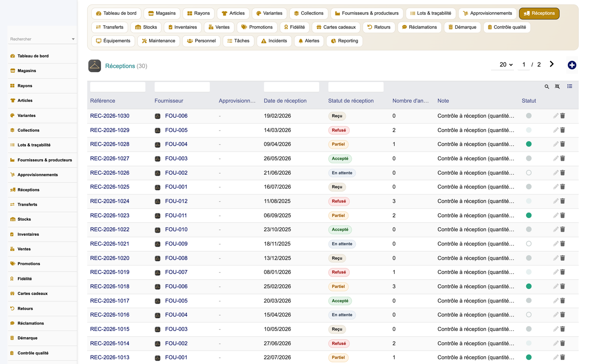Switch to the Contrôle qualité tab
Viewport: 589px width, 364px height.
506,27
